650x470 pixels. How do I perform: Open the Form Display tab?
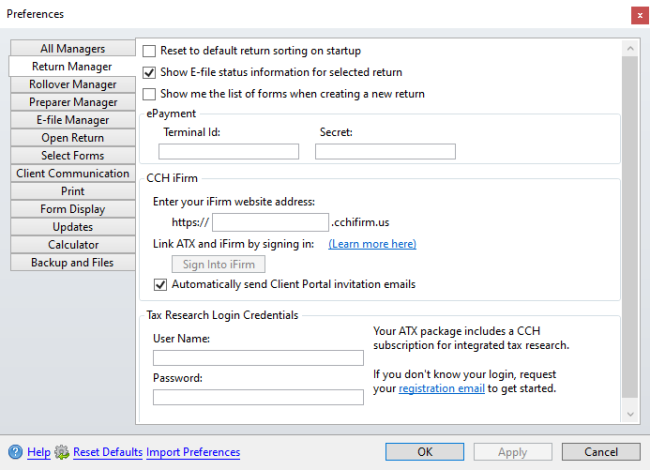pyautogui.click(x=73, y=209)
